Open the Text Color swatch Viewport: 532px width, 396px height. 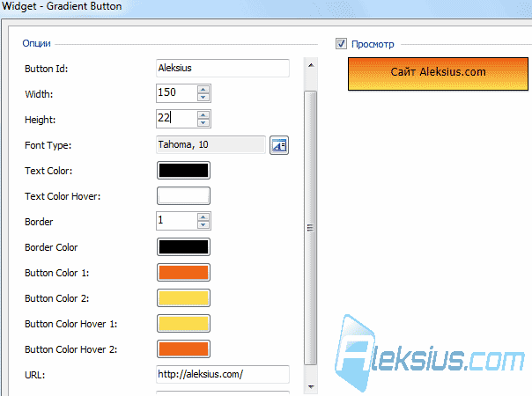[183, 170]
